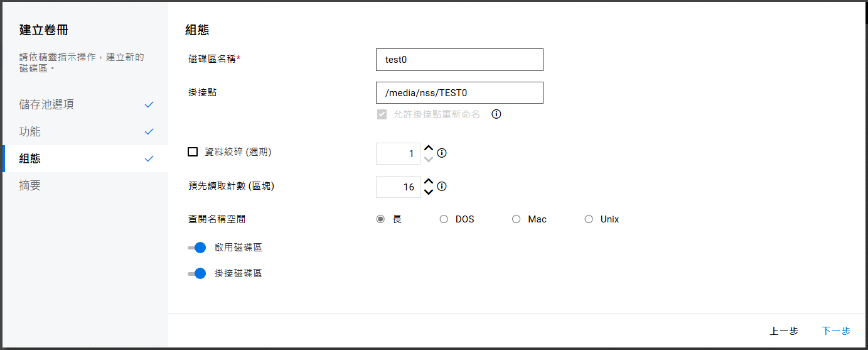Go to 摘要 step in sidebar

pyautogui.click(x=30, y=185)
